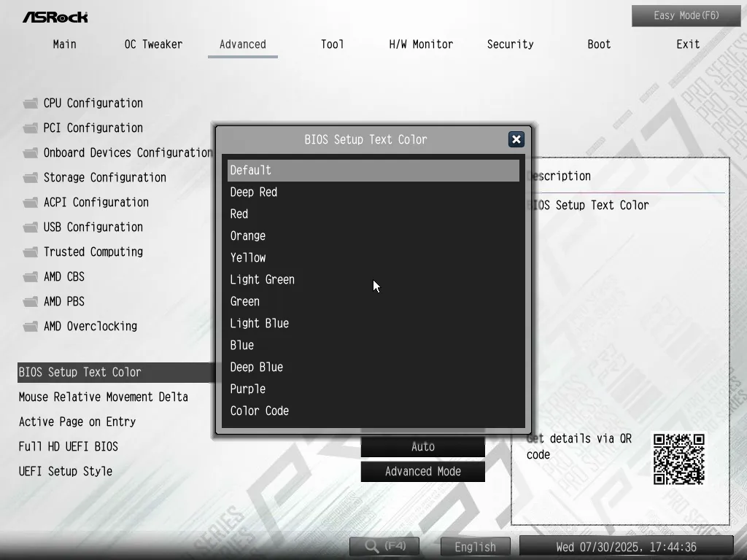The width and height of the screenshot is (747, 560).
Task: Click the AMD PBS folder icon
Action: coord(31,301)
